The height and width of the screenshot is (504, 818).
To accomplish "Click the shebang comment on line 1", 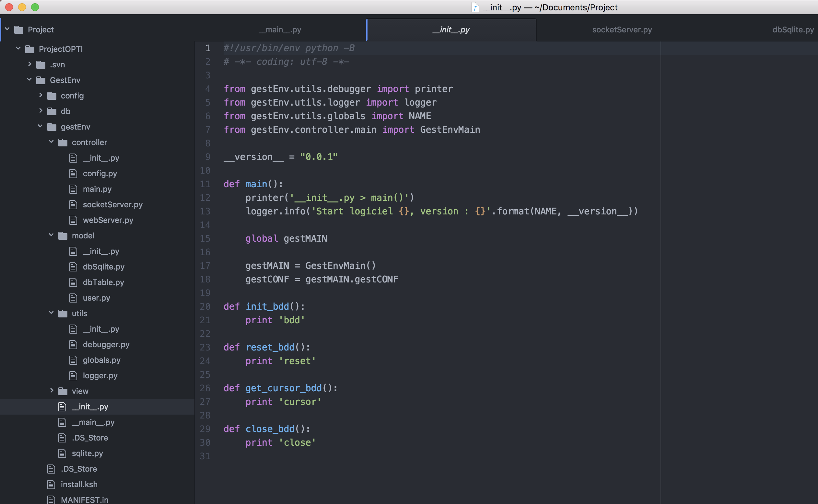I will click(289, 48).
